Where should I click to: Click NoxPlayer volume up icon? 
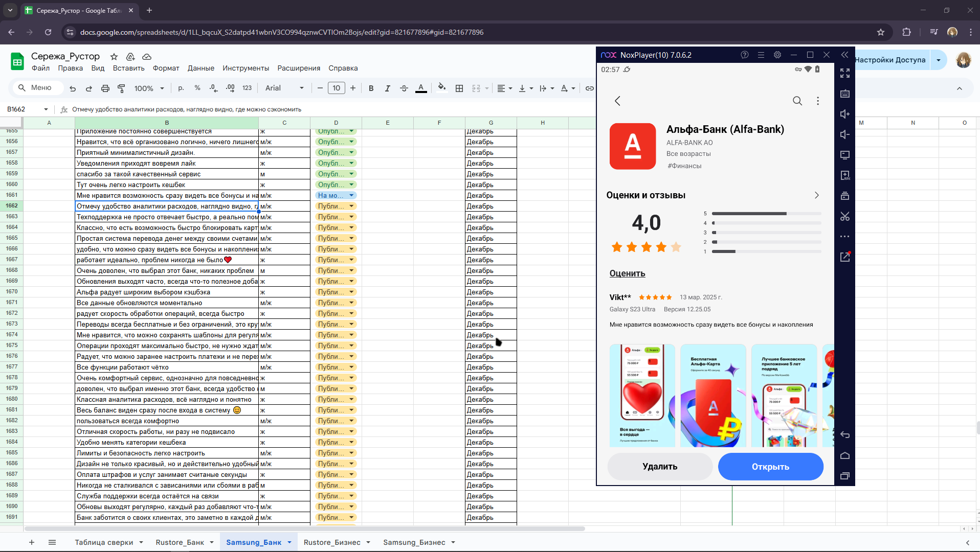point(844,114)
